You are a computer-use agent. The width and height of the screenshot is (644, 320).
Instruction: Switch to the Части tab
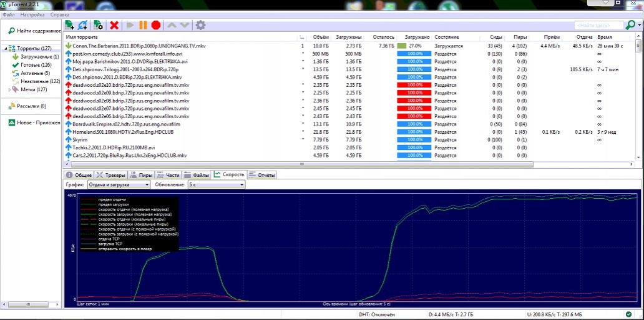tap(168, 175)
